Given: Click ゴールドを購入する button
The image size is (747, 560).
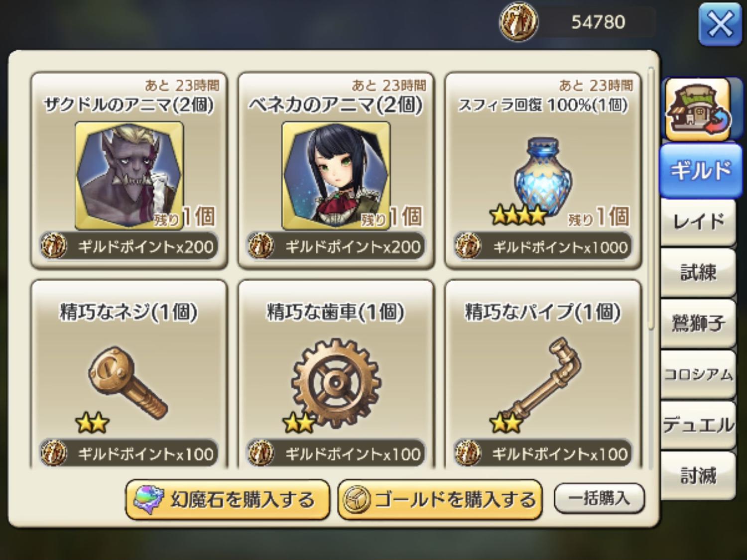Looking at the screenshot, I should click(440, 499).
